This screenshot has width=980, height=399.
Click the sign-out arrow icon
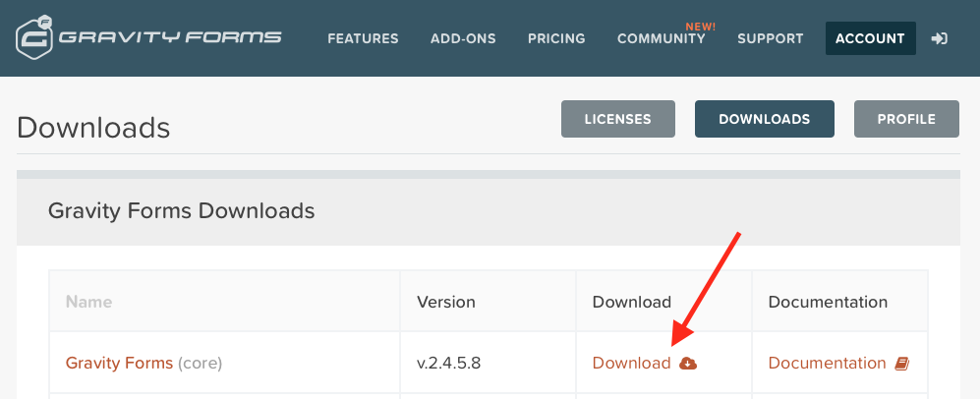click(940, 38)
